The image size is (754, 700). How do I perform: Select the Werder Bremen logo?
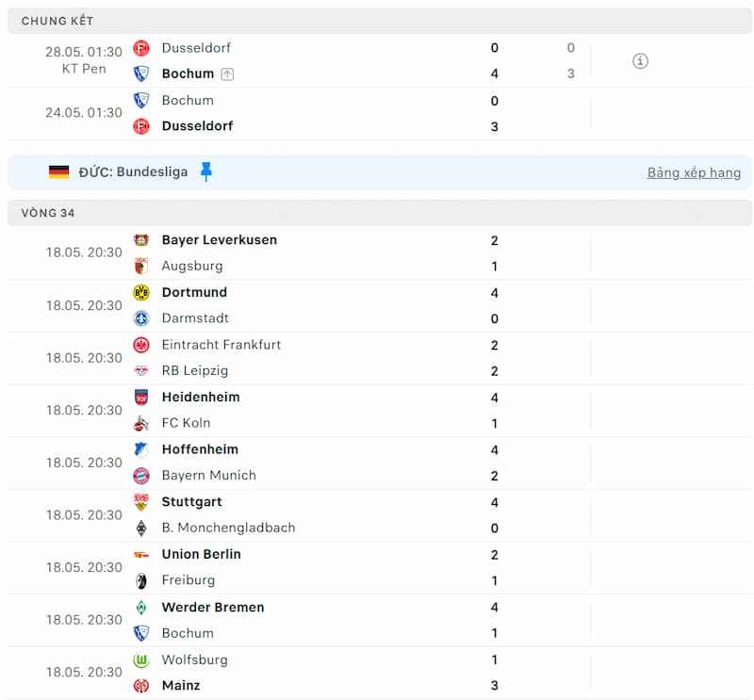141,608
